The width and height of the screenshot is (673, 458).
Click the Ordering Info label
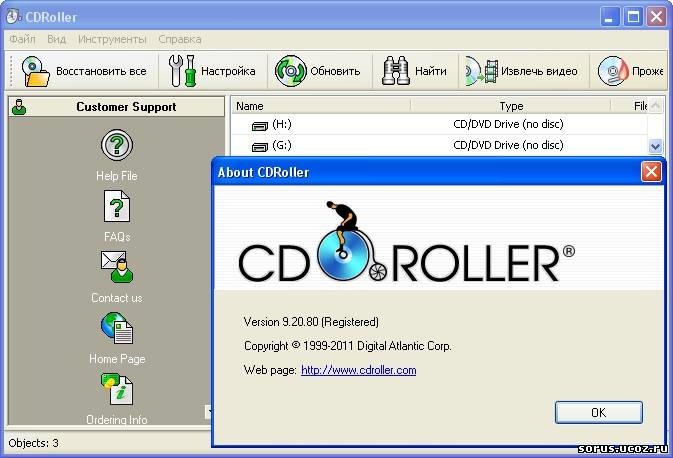(117, 419)
